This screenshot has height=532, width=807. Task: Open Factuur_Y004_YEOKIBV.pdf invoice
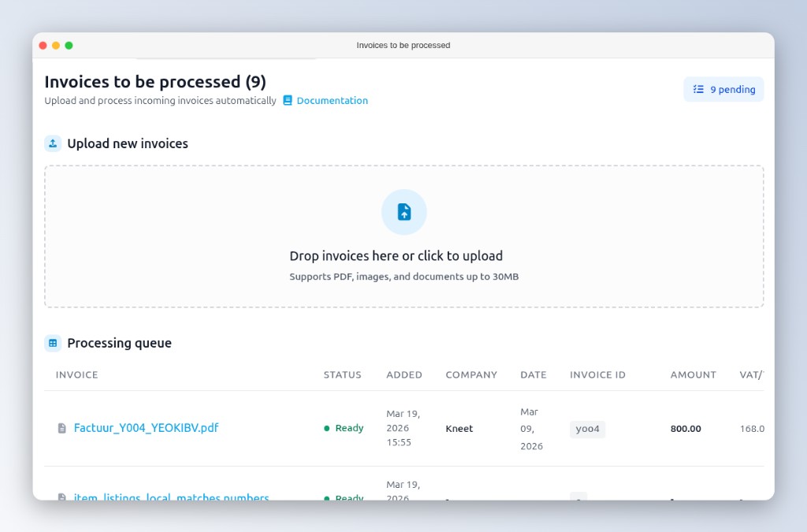(x=146, y=428)
